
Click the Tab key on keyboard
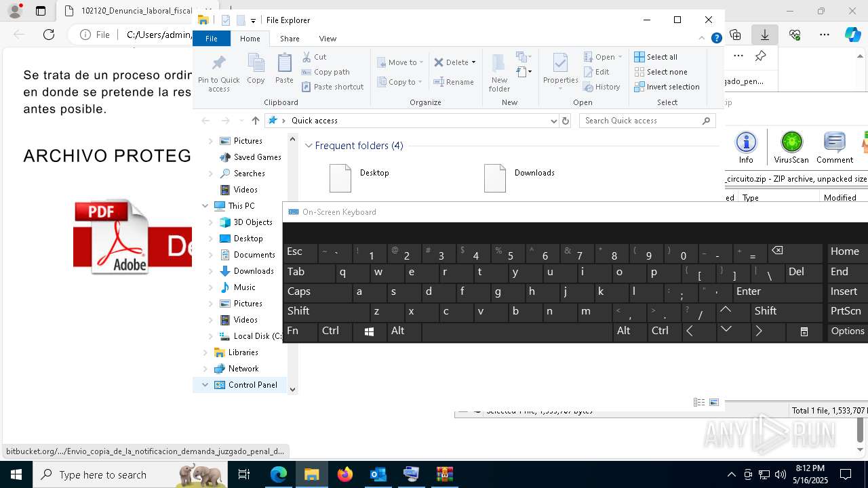click(309, 272)
